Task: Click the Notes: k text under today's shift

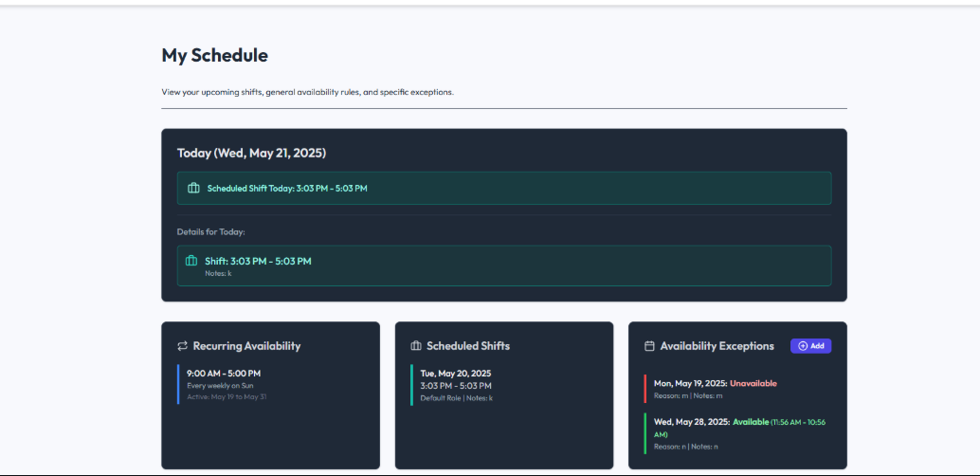Action: coord(218,273)
